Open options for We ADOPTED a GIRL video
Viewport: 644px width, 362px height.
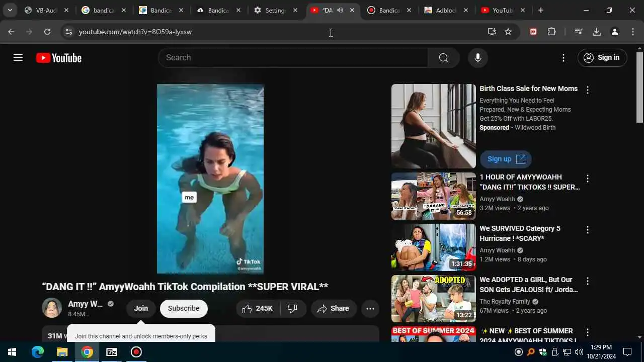[x=587, y=281]
